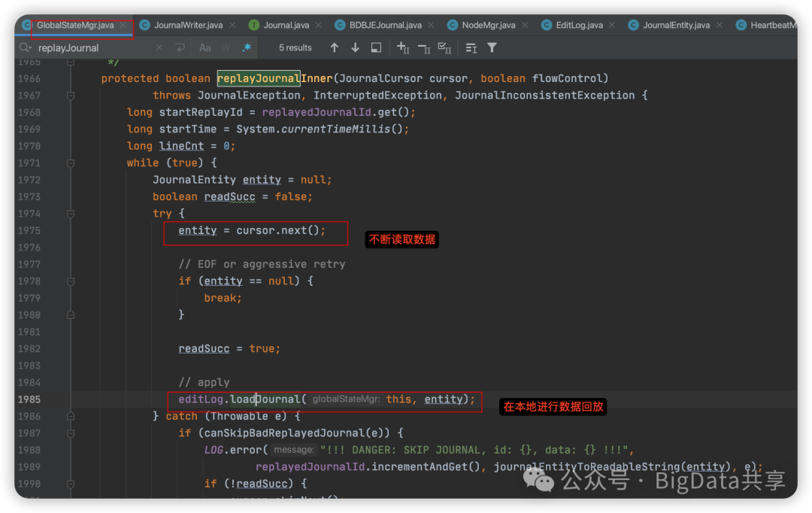Viewport: 812px width, 513px height.
Task: Collapse the method fold at line 1967
Action: [71, 96]
